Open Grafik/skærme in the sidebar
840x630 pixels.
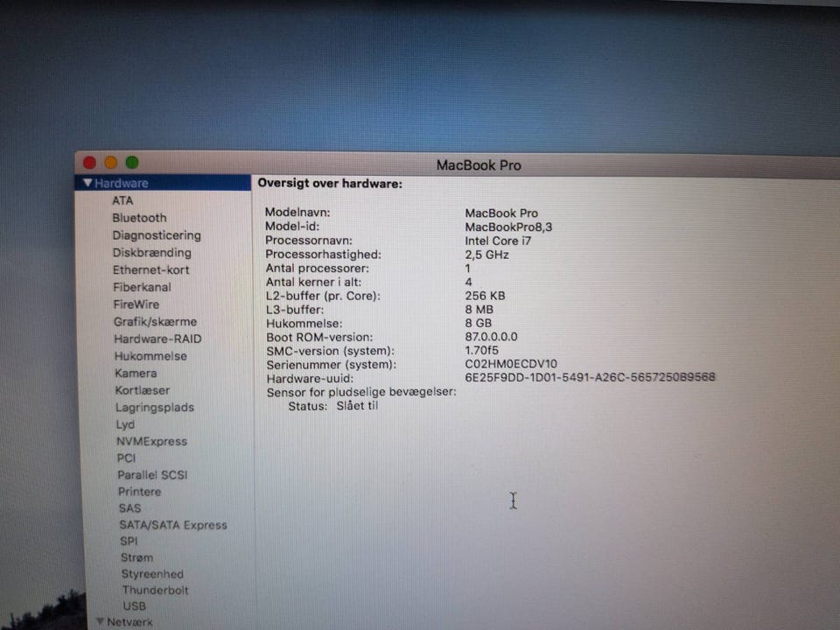click(156, 322)
